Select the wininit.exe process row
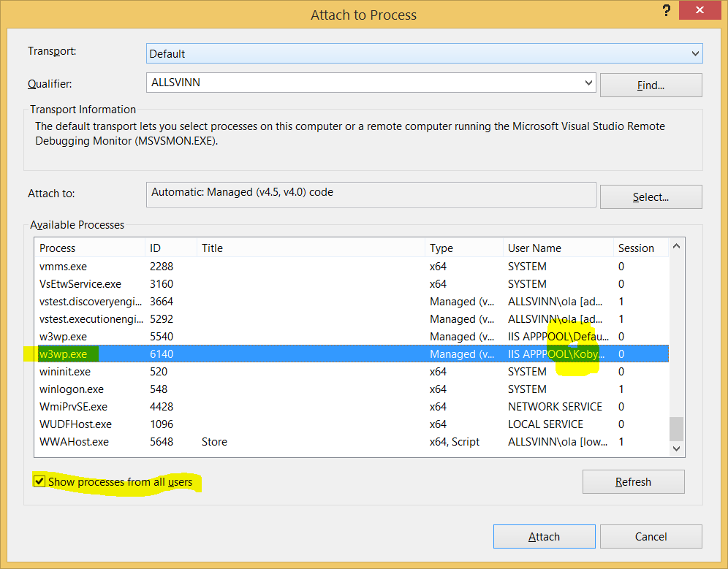728x569 pixels. (x=352, y=372)
